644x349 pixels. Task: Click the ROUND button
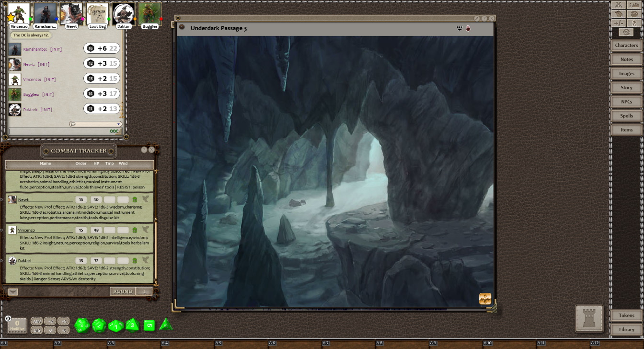click(x=123, y=291)
